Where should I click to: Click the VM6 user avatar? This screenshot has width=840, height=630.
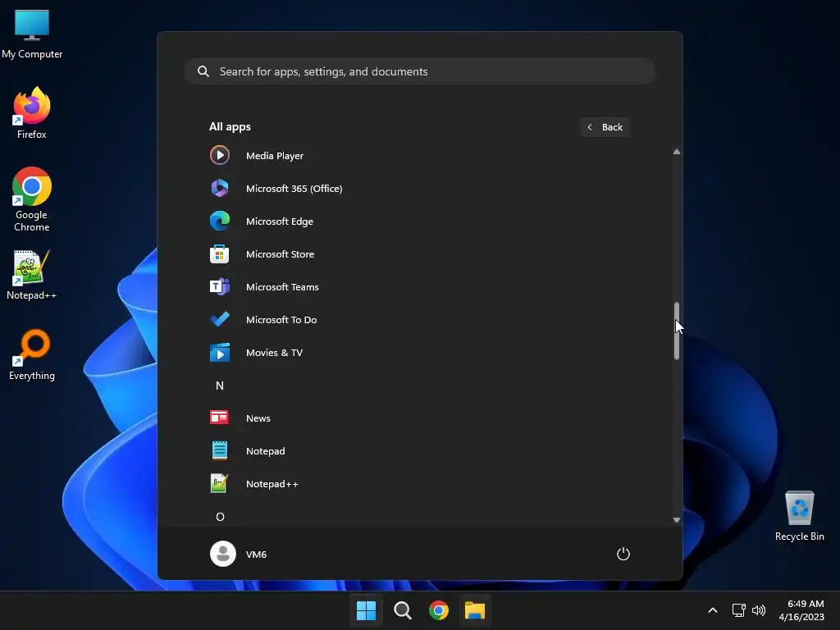pos(223,554)
